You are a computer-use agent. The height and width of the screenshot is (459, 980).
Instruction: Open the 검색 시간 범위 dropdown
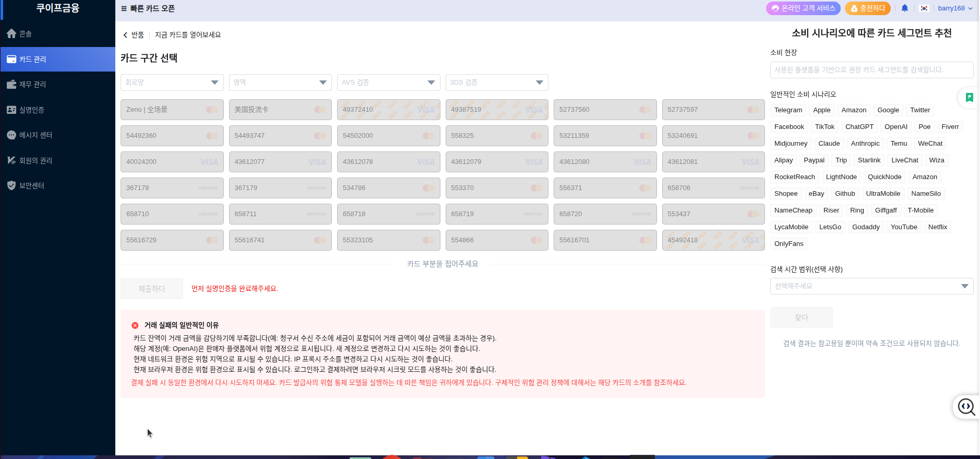click(871, 286)
